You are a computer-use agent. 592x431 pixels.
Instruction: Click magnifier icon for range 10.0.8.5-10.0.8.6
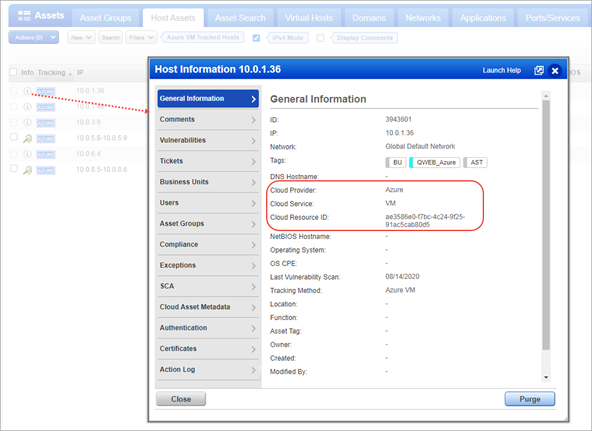[27, 170]
